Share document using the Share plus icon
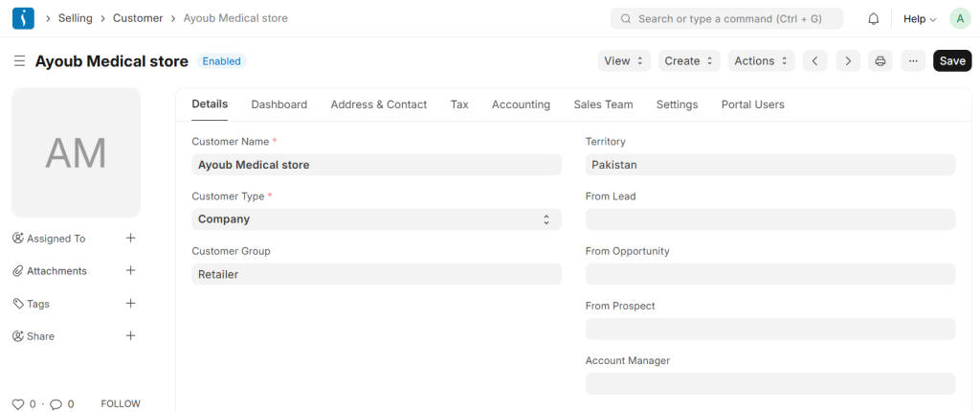Screen dimensions: 980x412 [x=130, y=335]
